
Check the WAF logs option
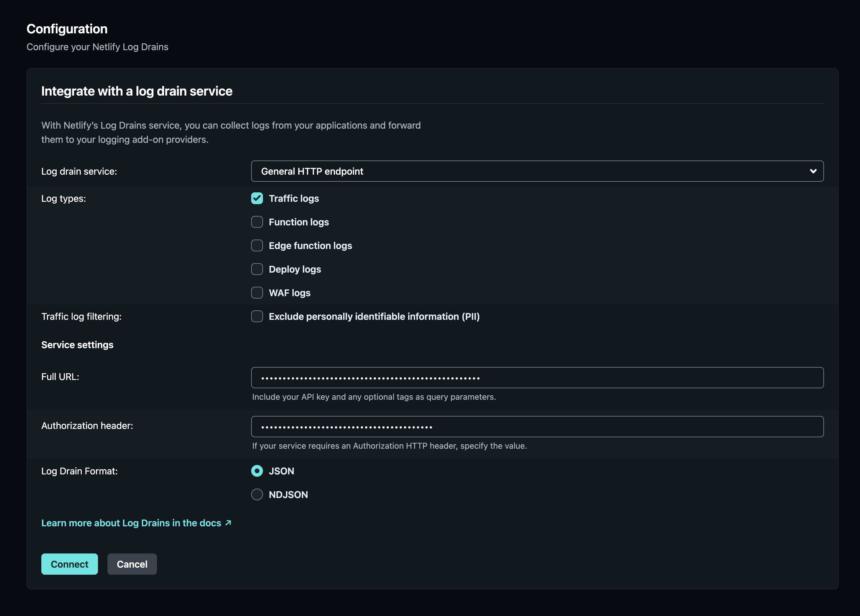257,292
